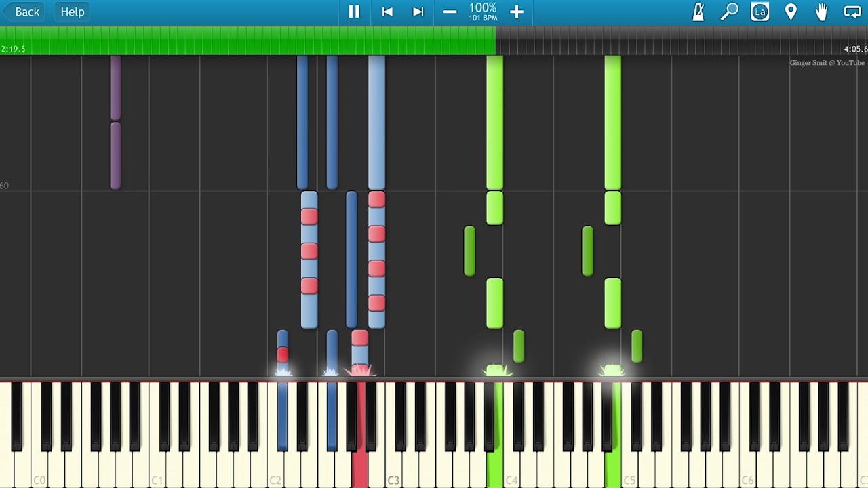The height and width of the screenshot is (488, 868).
Task: Add a bookmark with pin icon
Action: coord(791,12)
